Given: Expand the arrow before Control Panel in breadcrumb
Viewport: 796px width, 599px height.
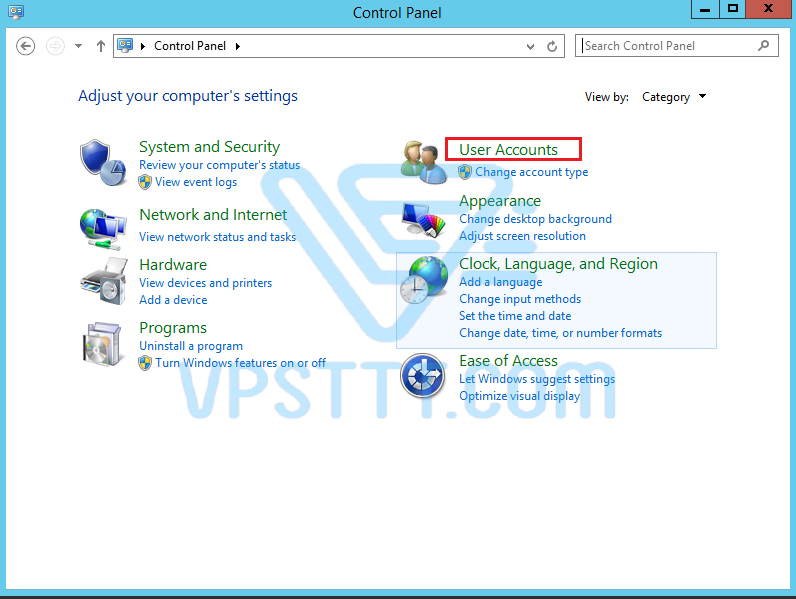Looking at the screenshot, I should point(143,46).
